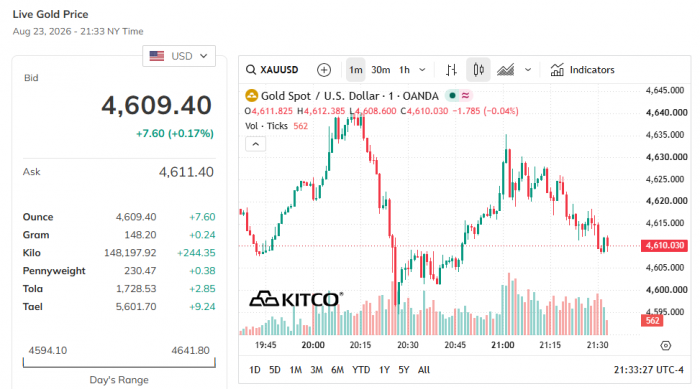Screen dimensions: 700x389
Task: Select the bar chart style icon
Action: coord(451,70)
